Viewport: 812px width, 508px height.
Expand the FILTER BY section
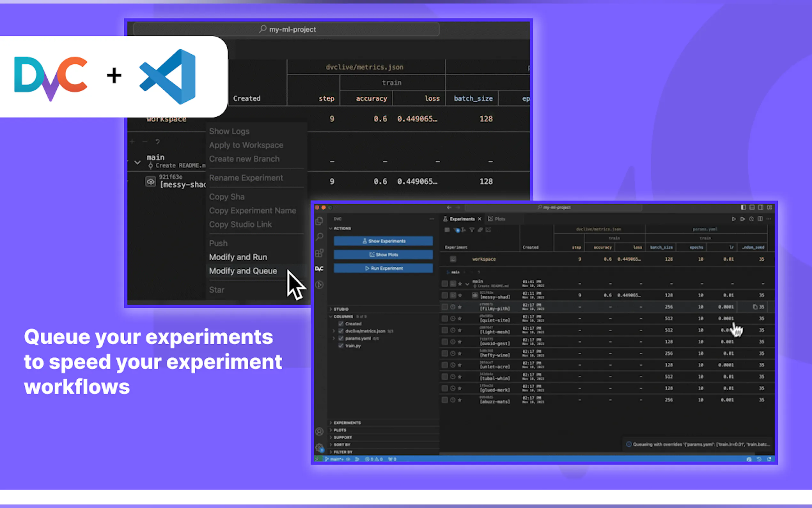342,452
